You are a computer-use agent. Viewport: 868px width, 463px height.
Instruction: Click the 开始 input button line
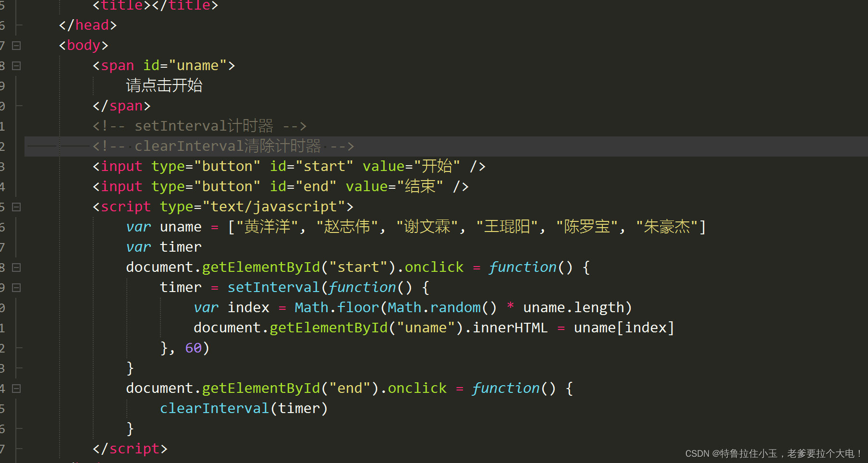tap(288, 166)
